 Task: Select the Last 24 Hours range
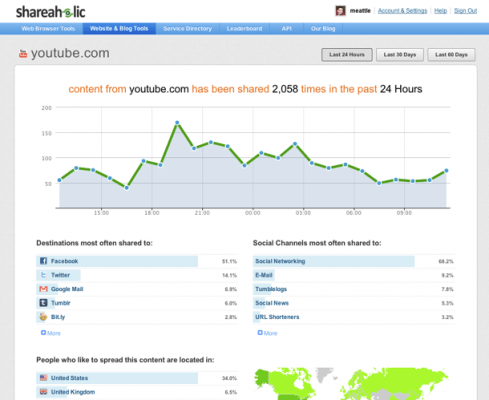coord(347,55)
